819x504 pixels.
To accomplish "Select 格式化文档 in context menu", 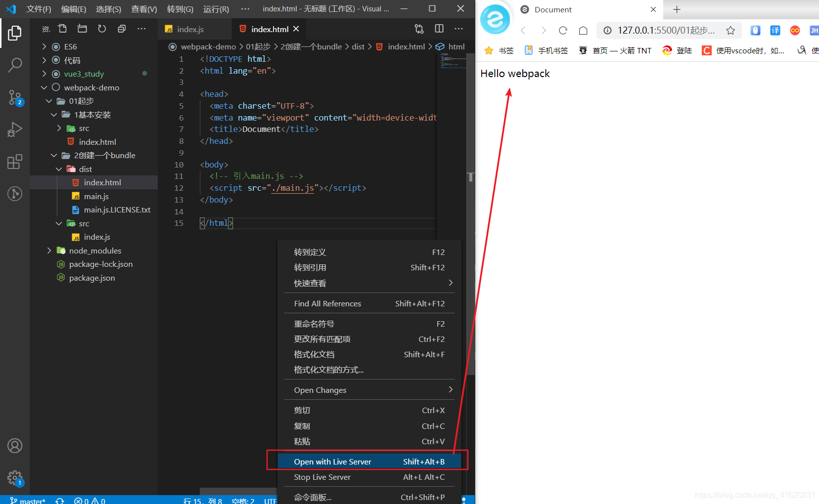I will (369, 354).
